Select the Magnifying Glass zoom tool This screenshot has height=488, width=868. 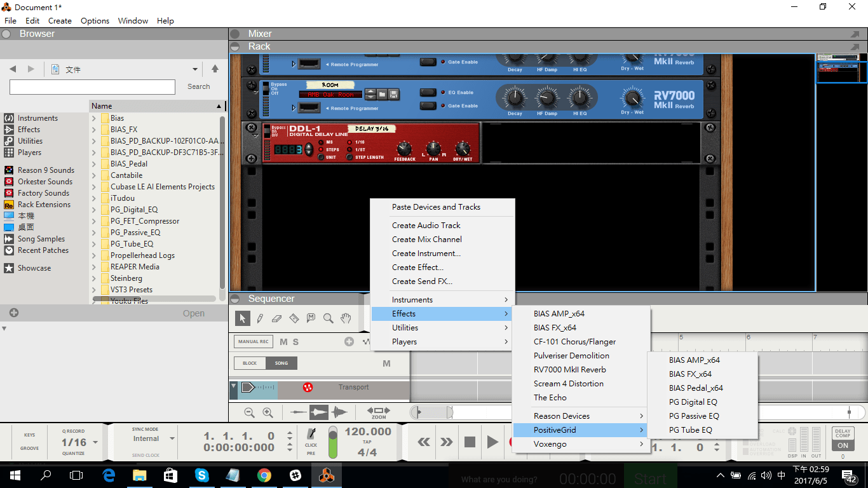pyautogui.click(x=328, y=318)
